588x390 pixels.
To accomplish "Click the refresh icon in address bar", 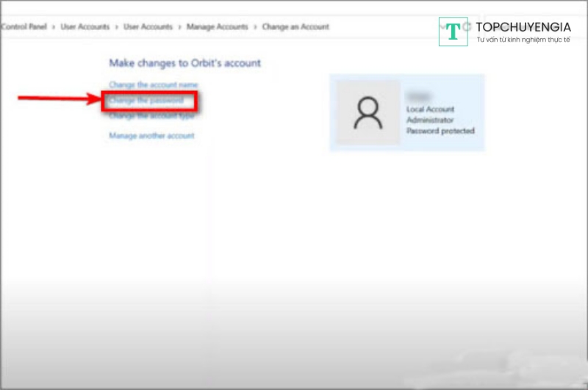I will click(x=466, y=27).
